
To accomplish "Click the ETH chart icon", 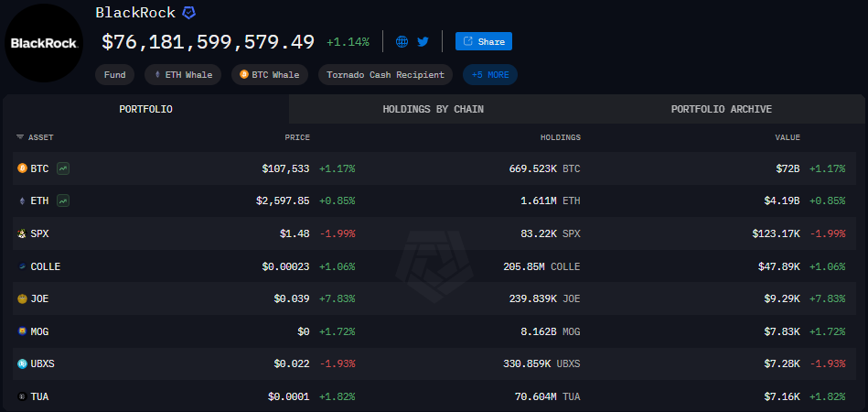I will point(63,201).
